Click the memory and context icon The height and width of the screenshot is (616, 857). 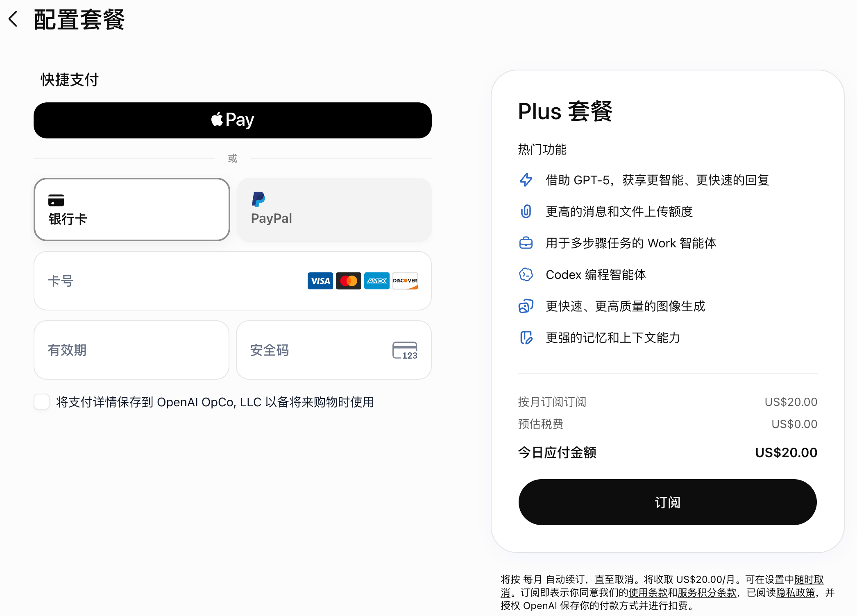pos(526,337)
